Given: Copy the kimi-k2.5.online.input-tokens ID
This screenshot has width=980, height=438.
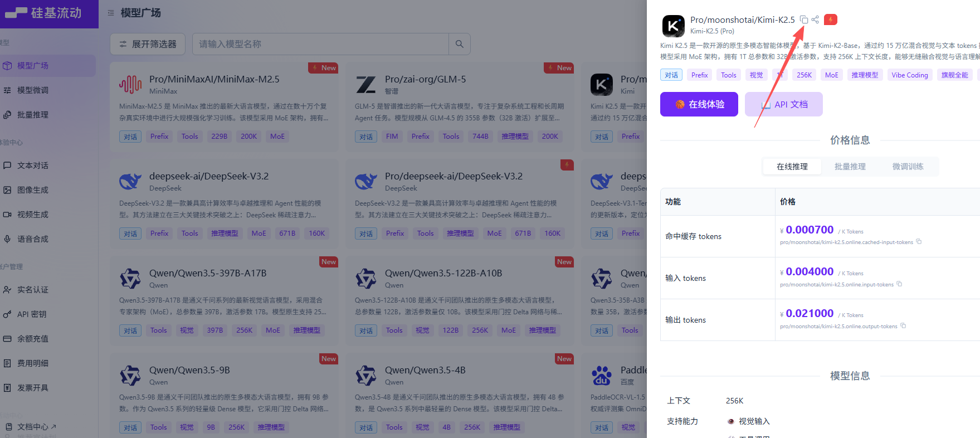Looking at the screenshot, I should (x=899, y=284).
